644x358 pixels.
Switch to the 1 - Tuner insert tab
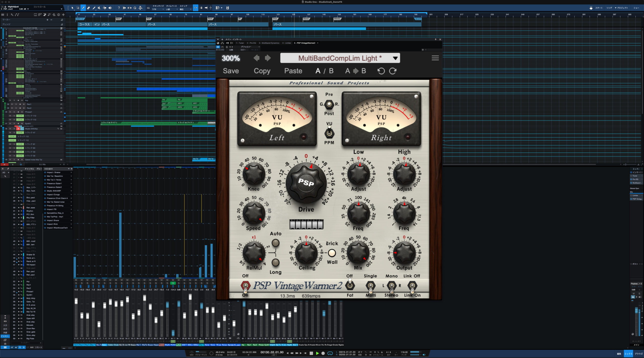[240, 43]
